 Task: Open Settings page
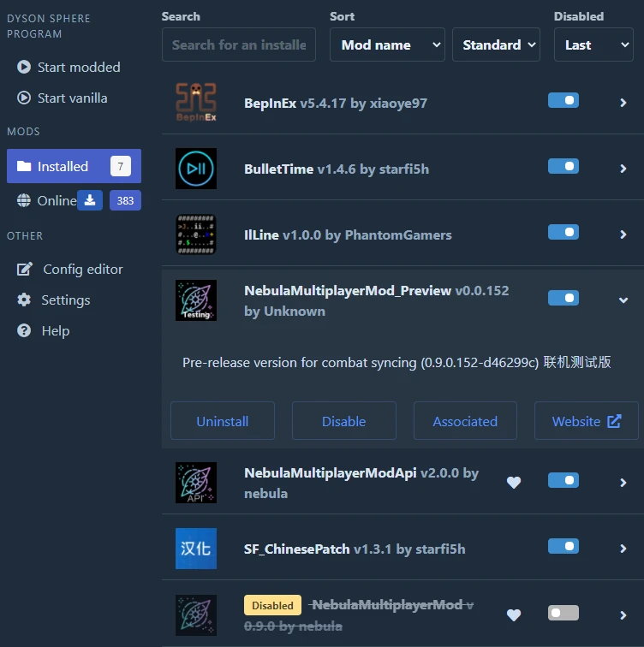[x=53, y=300]
